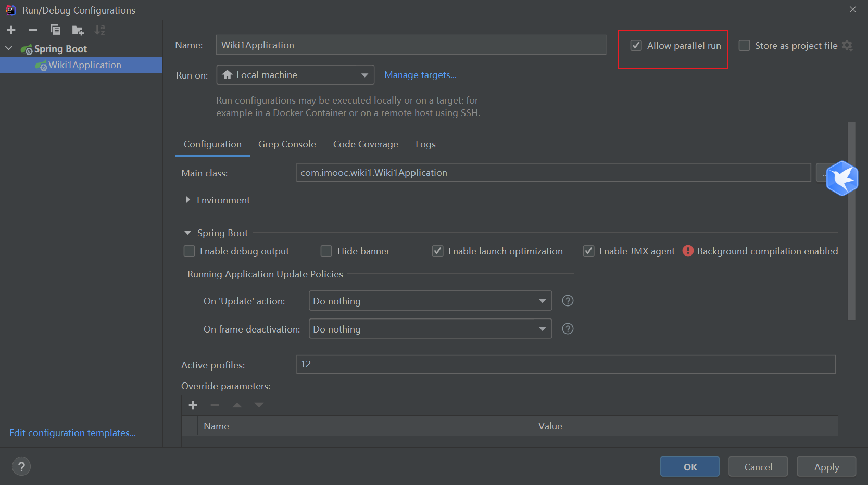Add an override parameter row
868x485 pixels.
[193, 405]
